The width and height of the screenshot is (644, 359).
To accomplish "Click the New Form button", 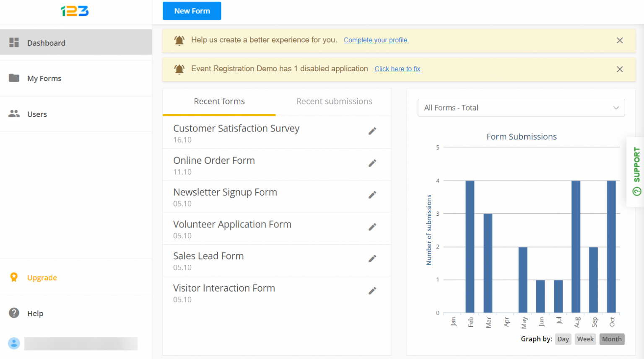I will pos(192,11).
